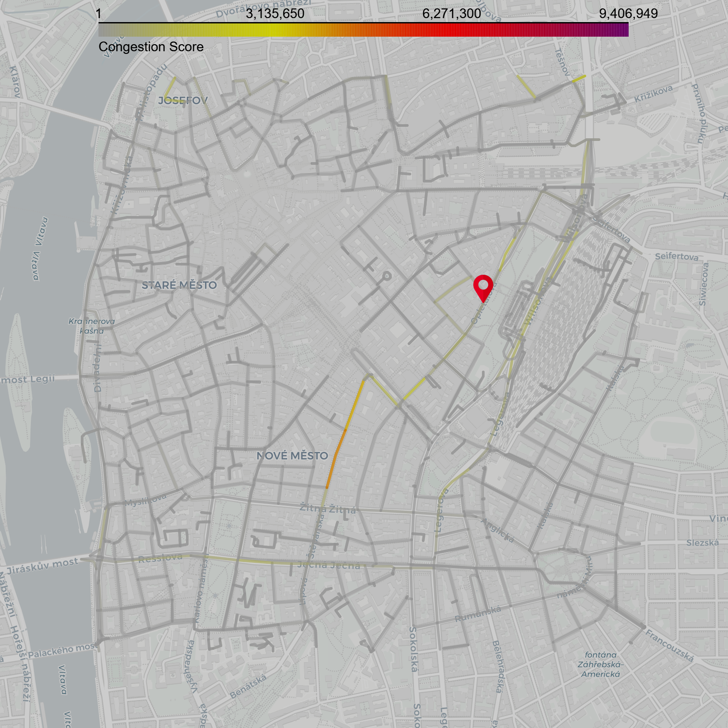Click the "Hořejší nábřeží" embankment label
Screen dimensions: 728x728
point(21,664)
